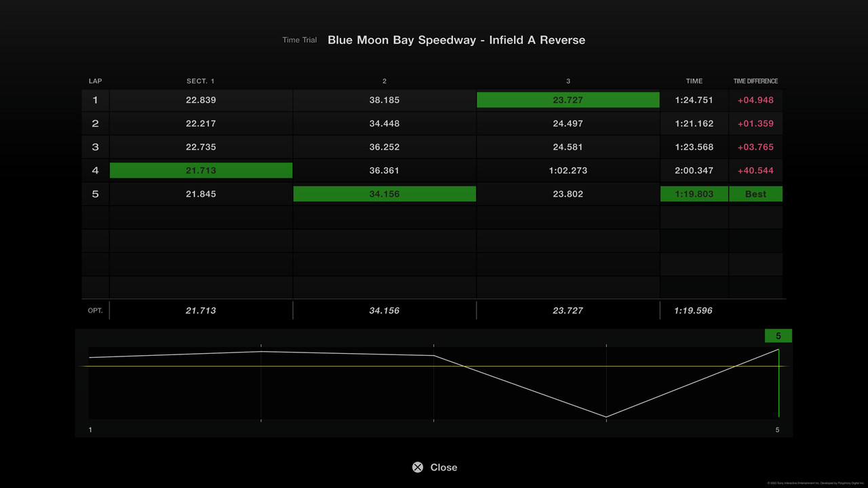Select lap 2 sector 1 time 22.217

coord(201,123)
